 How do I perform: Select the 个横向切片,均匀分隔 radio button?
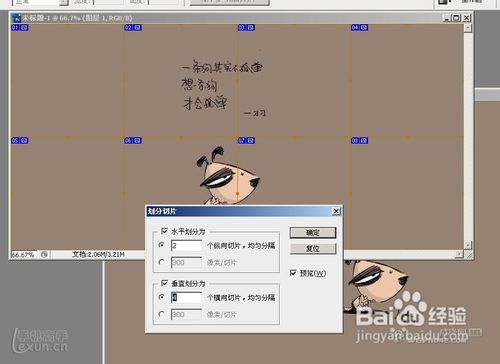pos(162,297)
